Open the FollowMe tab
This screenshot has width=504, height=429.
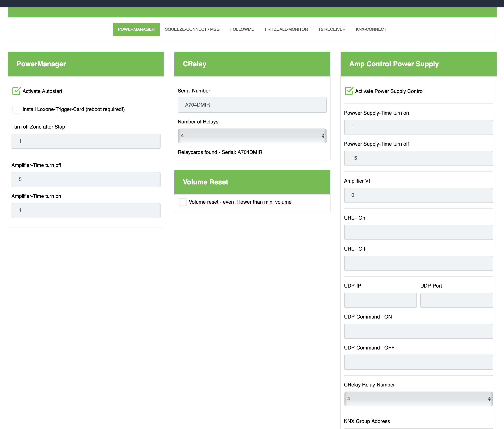[242, 29]
